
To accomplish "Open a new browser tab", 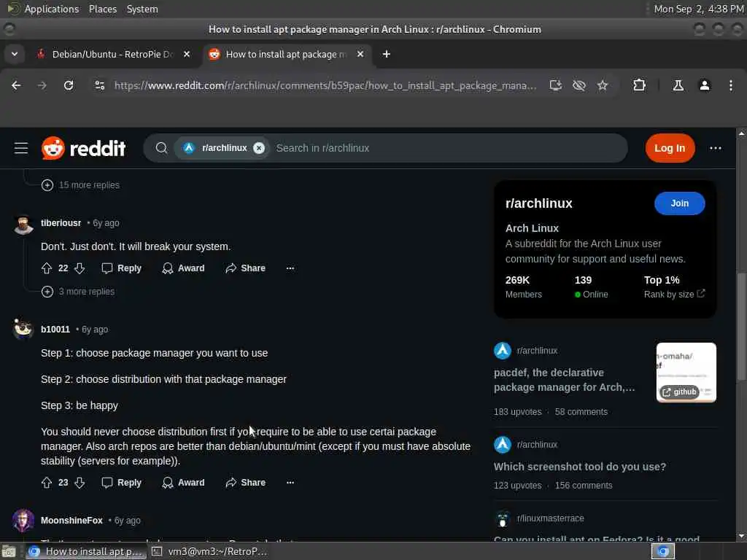I will 387,54.
